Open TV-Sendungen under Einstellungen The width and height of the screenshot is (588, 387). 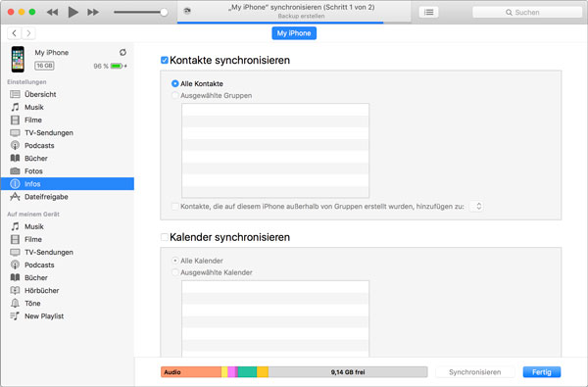point(67,132)
